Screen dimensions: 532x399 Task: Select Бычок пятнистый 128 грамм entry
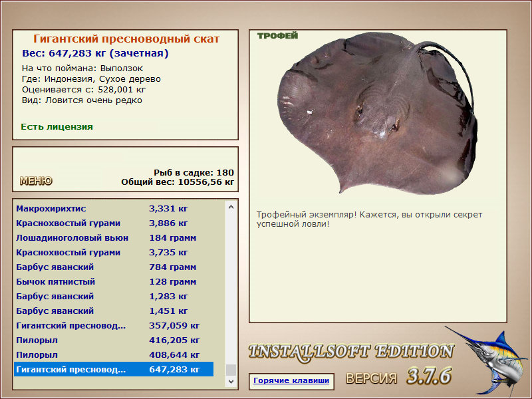coord(114,281)
